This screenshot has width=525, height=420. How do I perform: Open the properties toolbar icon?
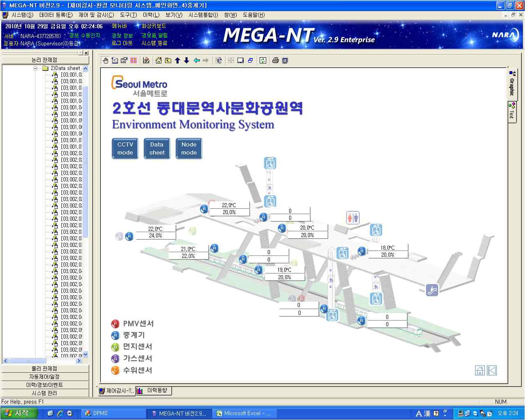(124, 61)
